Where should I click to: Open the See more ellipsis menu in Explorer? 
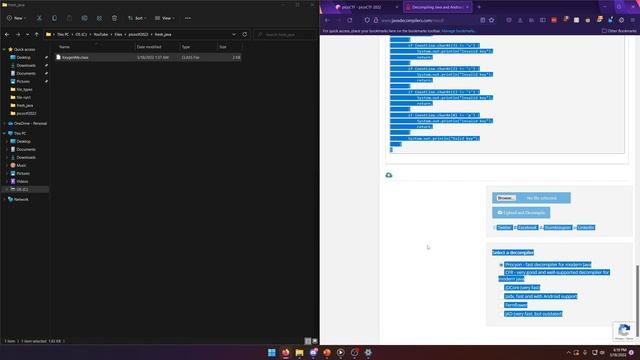tap(188, 18)
